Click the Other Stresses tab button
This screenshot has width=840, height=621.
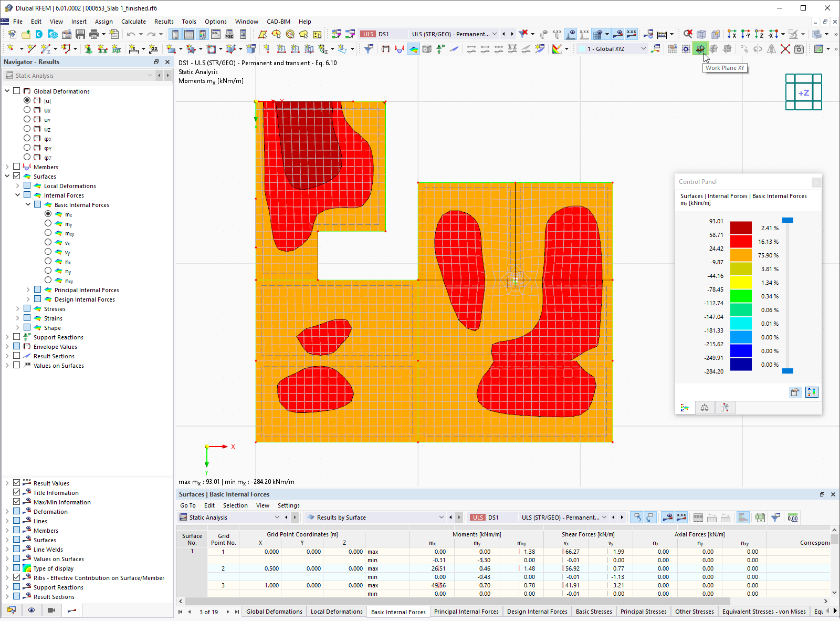695,612
